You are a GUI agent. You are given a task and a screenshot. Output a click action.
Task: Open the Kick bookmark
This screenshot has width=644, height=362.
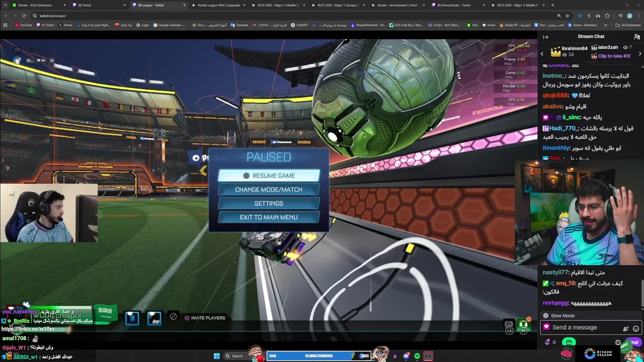[x=472, y=25]
